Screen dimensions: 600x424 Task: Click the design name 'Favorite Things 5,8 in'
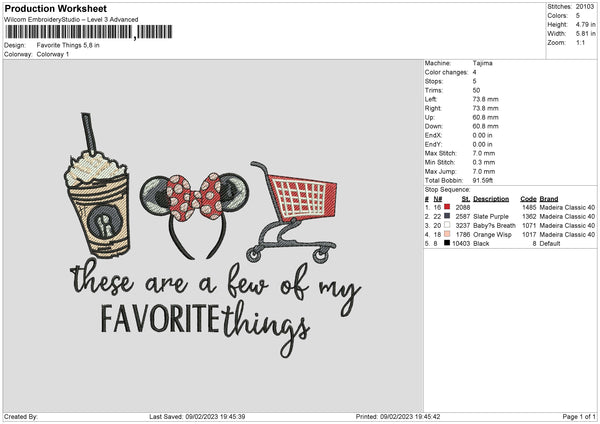tap(68, 45)
